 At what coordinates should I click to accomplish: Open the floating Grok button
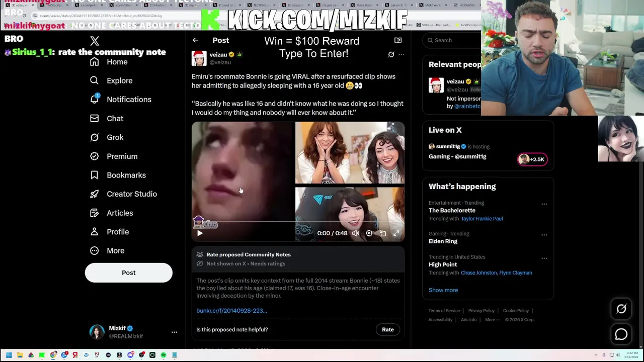tap(621, 309)
